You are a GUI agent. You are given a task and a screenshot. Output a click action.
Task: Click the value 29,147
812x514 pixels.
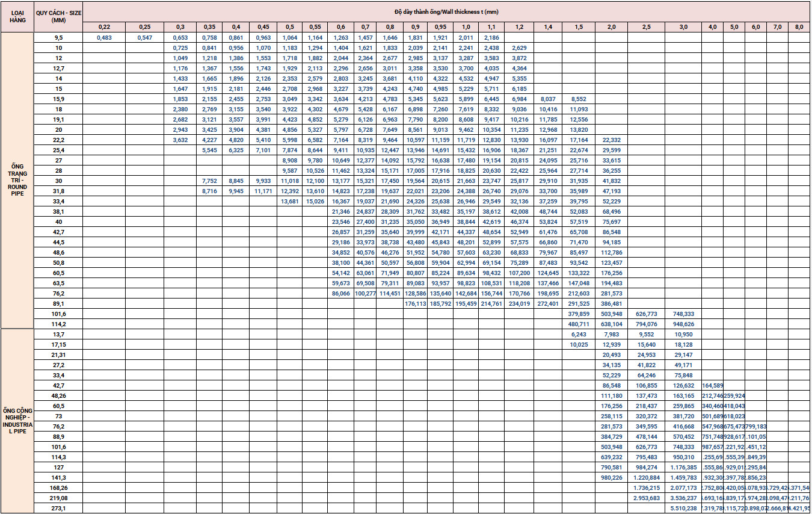[x=683, y=355]
